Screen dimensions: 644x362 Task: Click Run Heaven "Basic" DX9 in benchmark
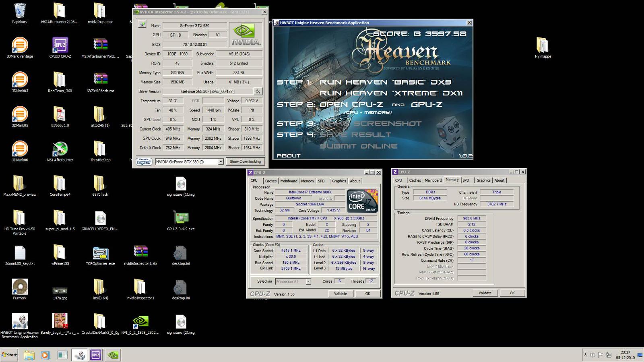(x=385, y=82)
